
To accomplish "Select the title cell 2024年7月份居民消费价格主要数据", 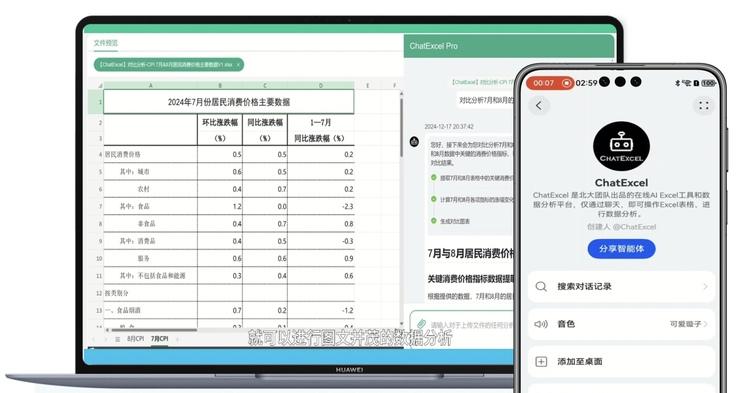I will 229,101.
